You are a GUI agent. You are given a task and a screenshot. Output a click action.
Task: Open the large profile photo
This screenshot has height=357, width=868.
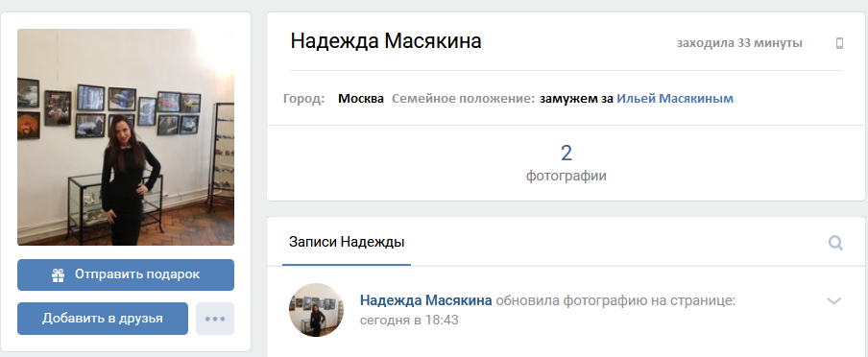[x=126, y=137]
